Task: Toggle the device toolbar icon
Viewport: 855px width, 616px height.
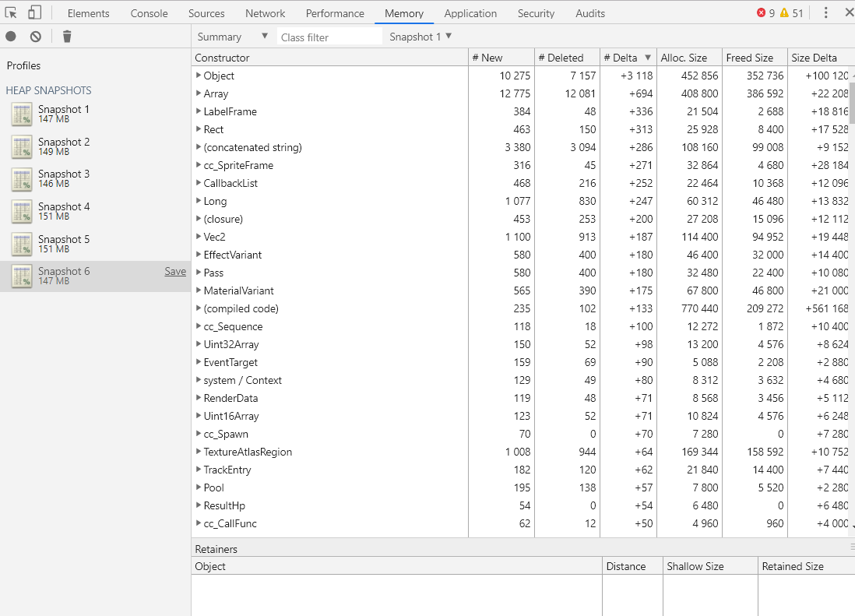Action: click(34, 12)
